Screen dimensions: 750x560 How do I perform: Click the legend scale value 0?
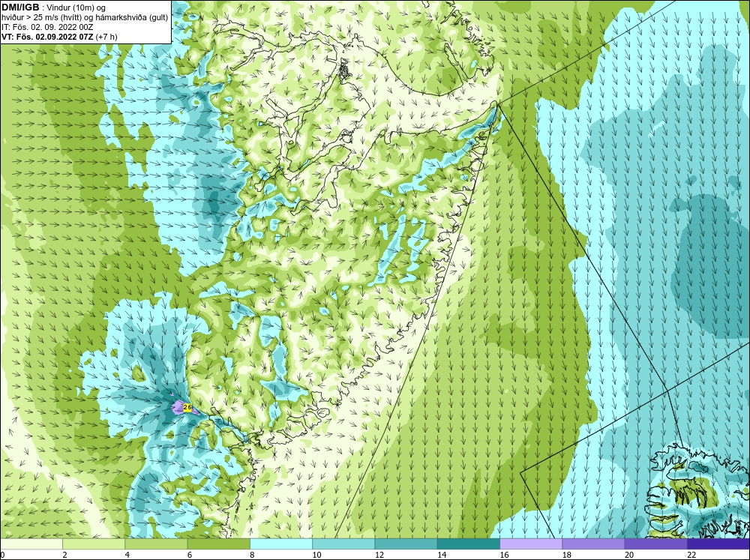(2, 555)
